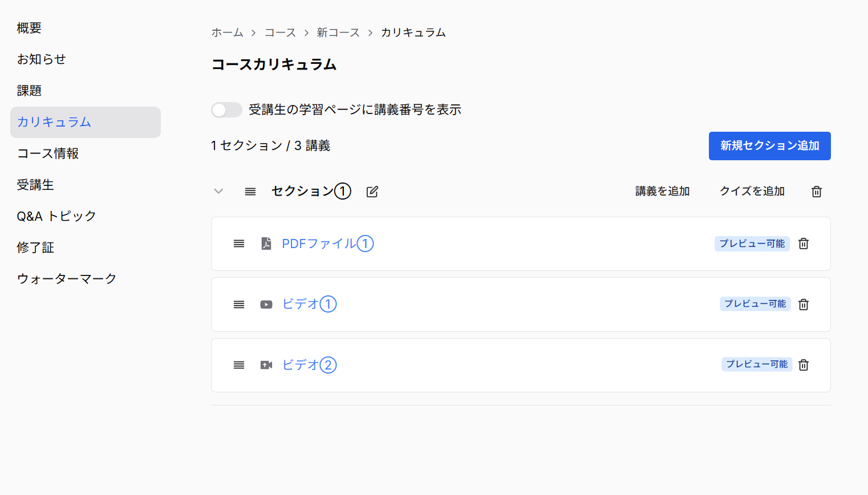Click the プレビュー可能 badge on PDFファイル①
The width and height of the screenshot is (868, 495).
tap(752, 244)
